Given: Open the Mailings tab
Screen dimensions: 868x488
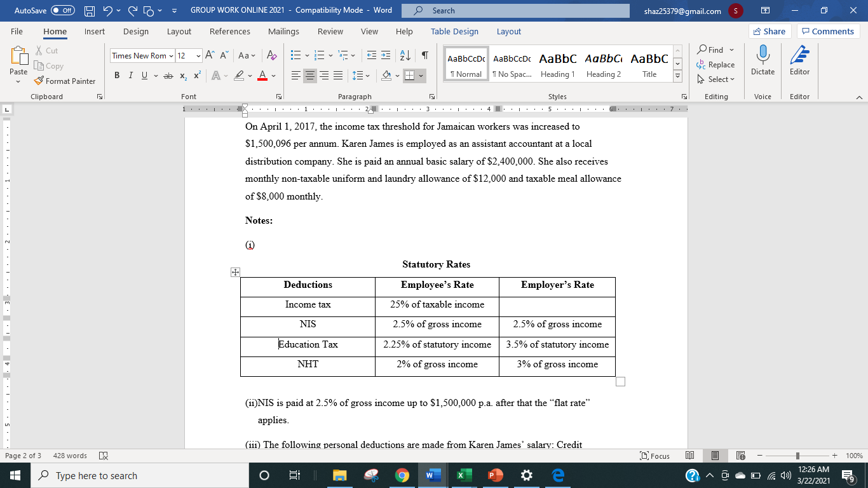Looking at the screenshot, I should tap(283, 31).
